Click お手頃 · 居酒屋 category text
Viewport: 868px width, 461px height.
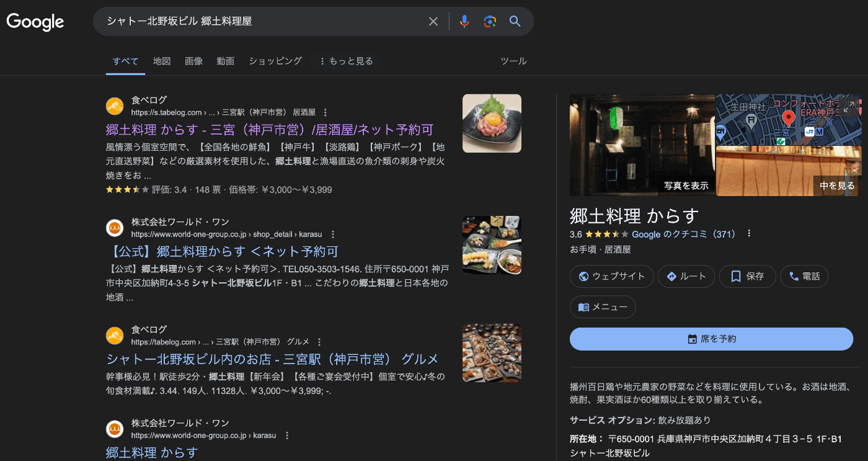[x=600, y=249]
